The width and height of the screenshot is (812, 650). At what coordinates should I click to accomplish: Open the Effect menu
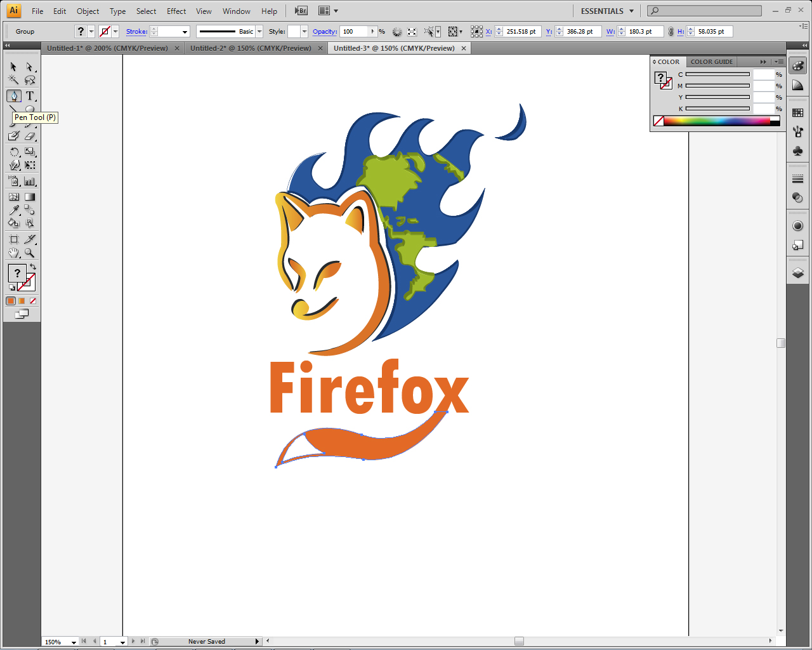(176, 11)
